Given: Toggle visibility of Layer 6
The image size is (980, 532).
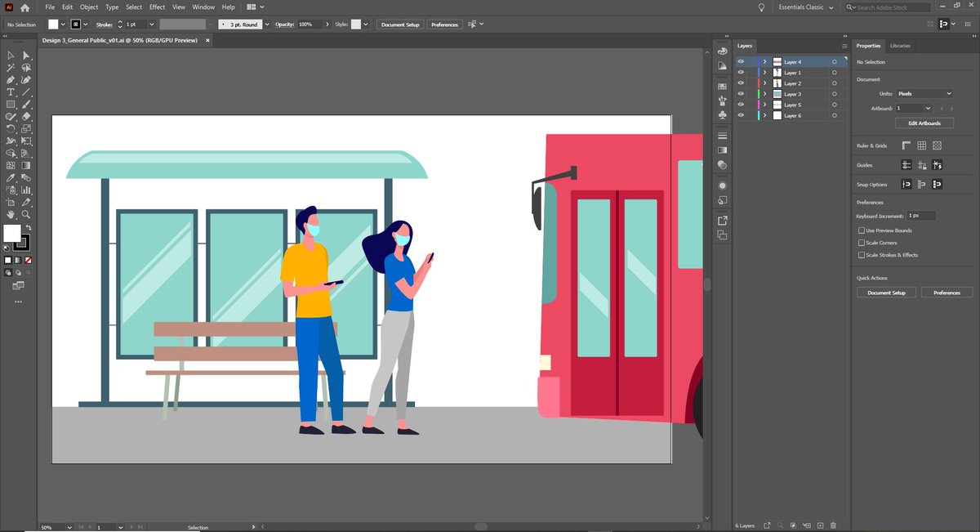Looking at the screenshot, I should (741, 115).
